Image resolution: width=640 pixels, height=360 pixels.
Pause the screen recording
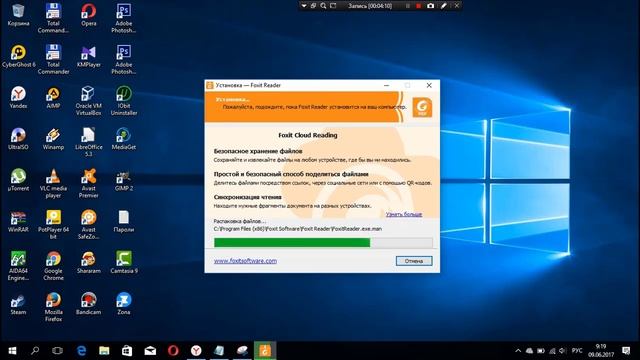click(x=407, y=6)
